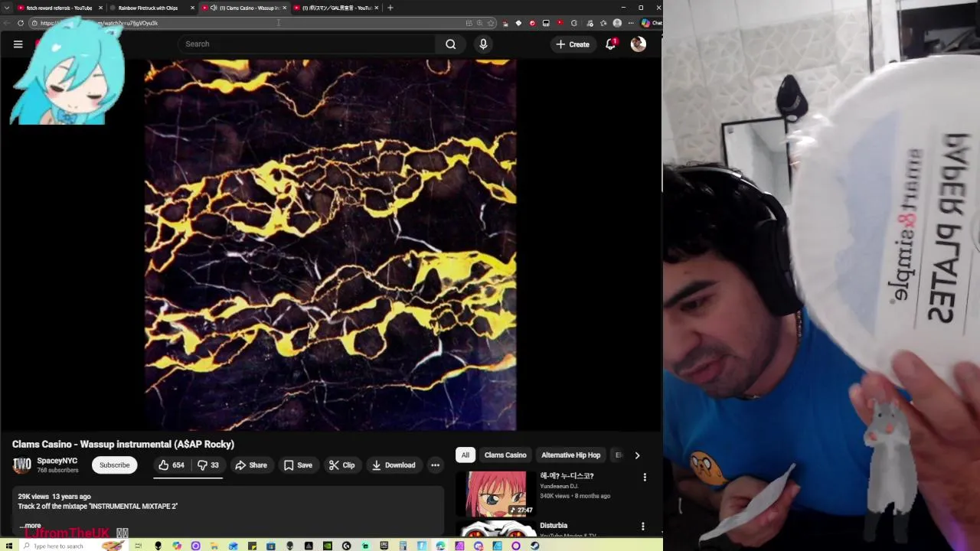The image size is (980, 551).
Task: Open SpaceyNYC channel avatar
Action: pyautogui.click(x=22, y=465)
